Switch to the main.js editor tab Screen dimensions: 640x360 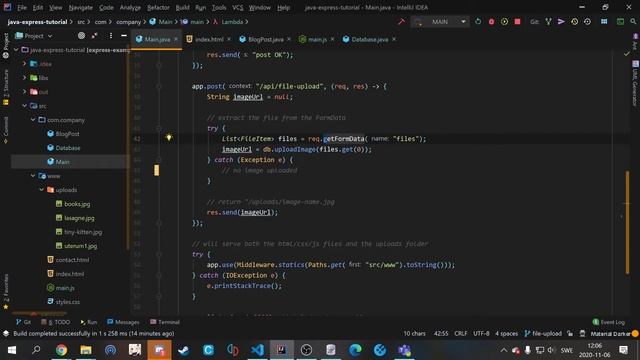click(317, 39)
